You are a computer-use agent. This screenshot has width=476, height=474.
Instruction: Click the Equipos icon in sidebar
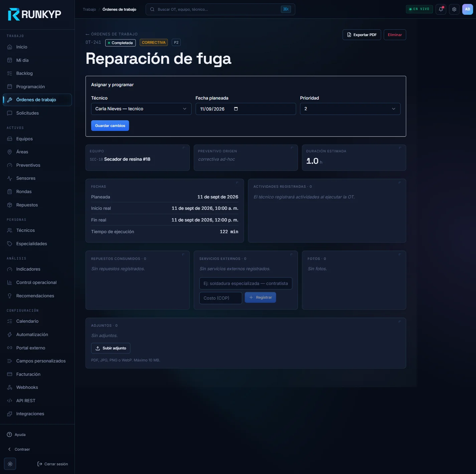coord(10,139)
